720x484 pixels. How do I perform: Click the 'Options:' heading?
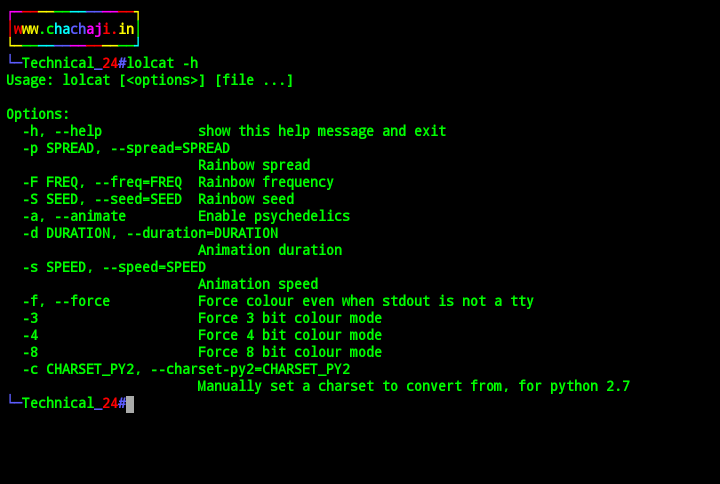pos(38,114)
